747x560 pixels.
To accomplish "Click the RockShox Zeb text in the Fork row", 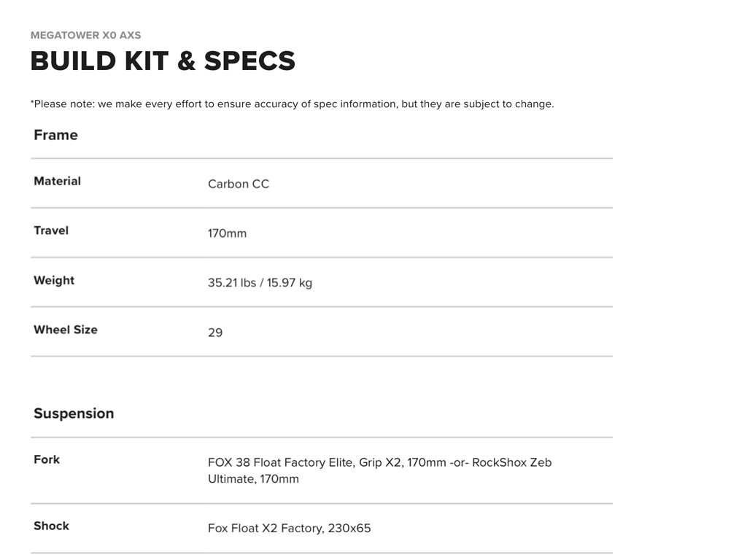I will pos(511,462).
